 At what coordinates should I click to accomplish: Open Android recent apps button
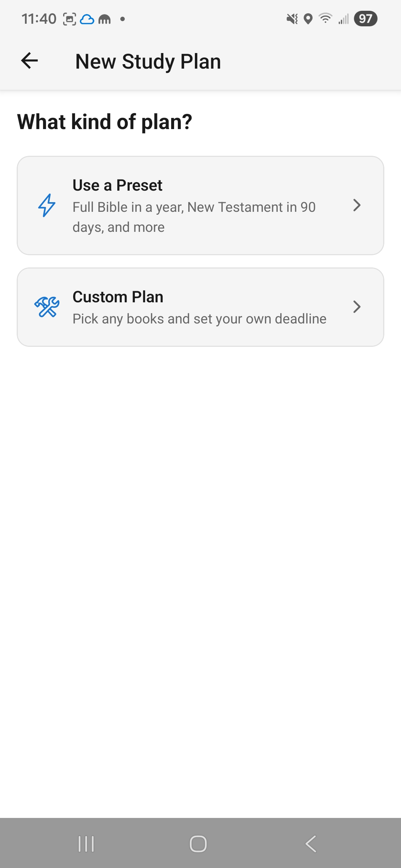pos(86,844)
